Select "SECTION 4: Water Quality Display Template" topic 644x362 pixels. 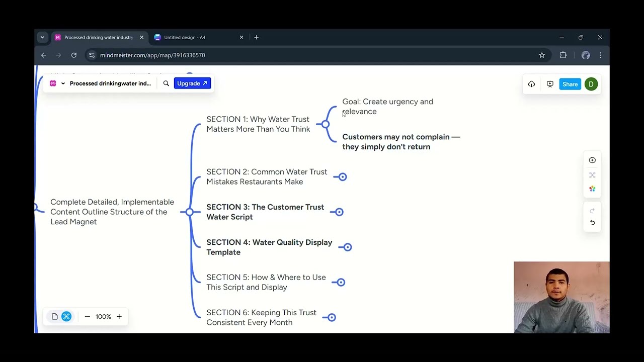coord(269,247)
